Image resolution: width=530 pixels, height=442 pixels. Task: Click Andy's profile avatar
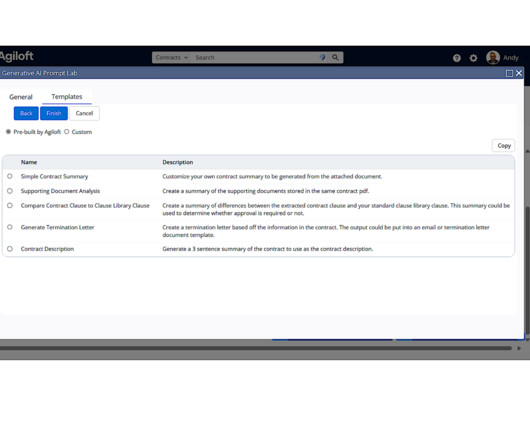coord(493,58)
